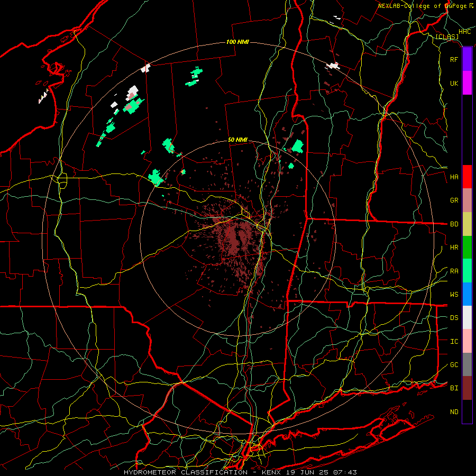476x476 pixels.
Task: Click the BI legend label
Action: [454, 388]
